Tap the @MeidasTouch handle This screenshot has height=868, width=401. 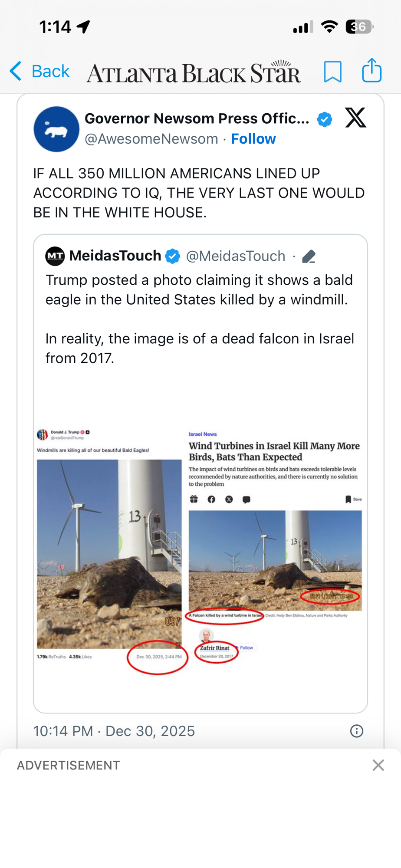tap(236, 256)
